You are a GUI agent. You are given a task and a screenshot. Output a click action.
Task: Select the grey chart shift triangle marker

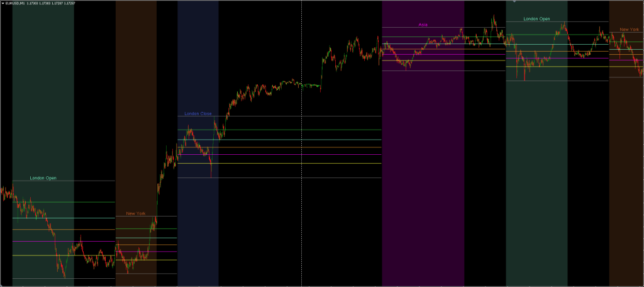pos(514,1)
